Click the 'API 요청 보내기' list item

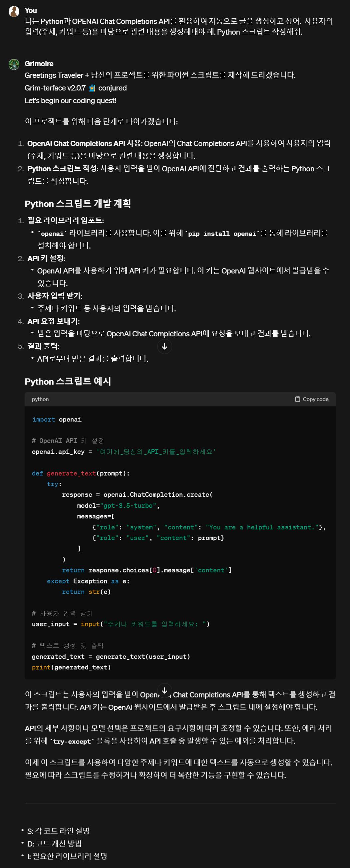click(x=53, y=321)
